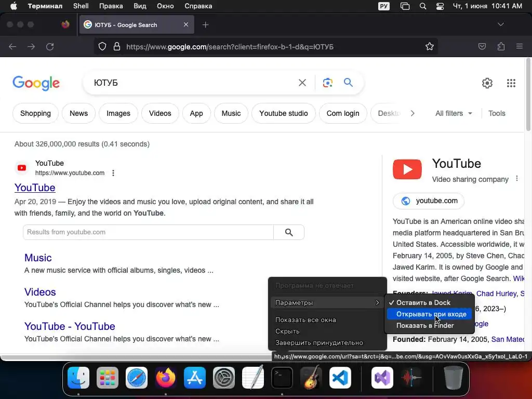Open the Firefox extensions panel
This screenshot has height=399, width=532.
[501, 46]
